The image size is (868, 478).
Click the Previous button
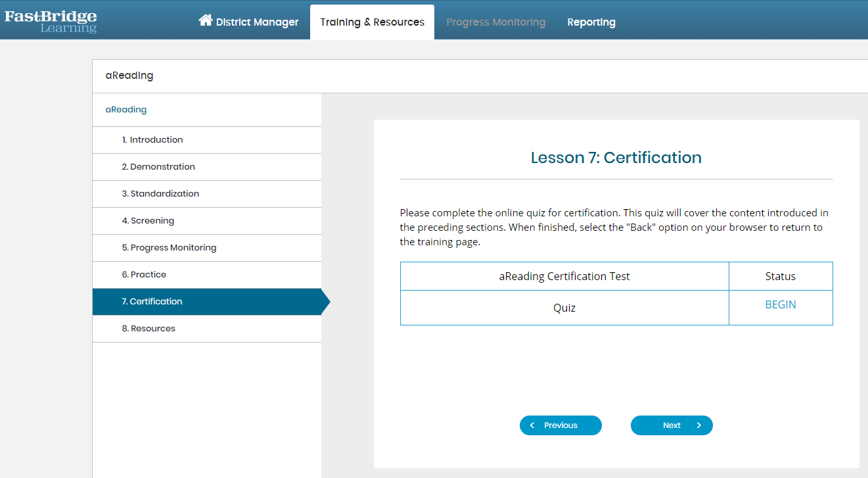[560, 425]
